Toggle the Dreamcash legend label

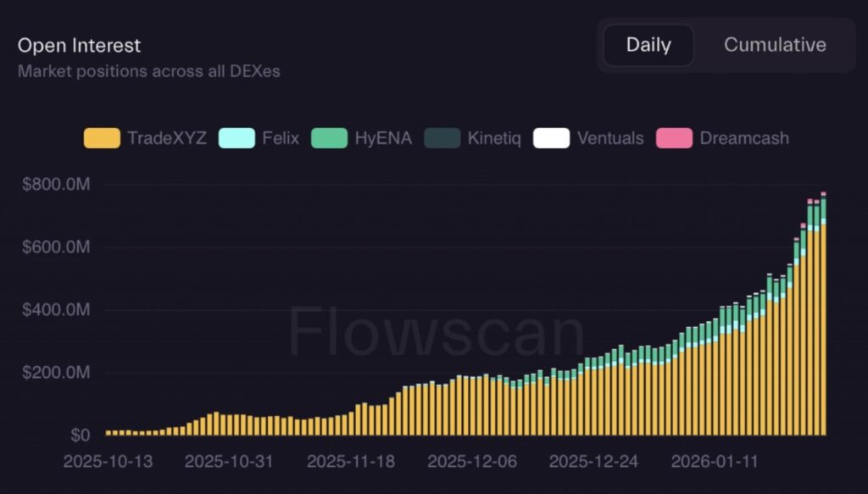(x=743, y=138)
